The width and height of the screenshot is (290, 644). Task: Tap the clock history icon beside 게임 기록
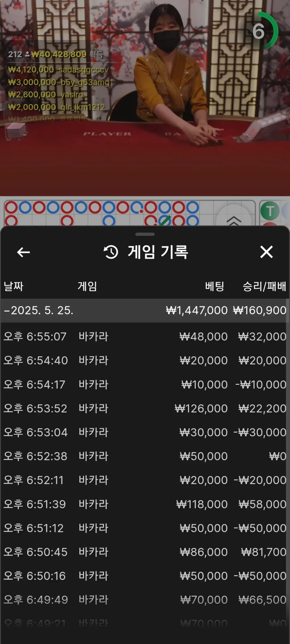[x=111, y=252]
